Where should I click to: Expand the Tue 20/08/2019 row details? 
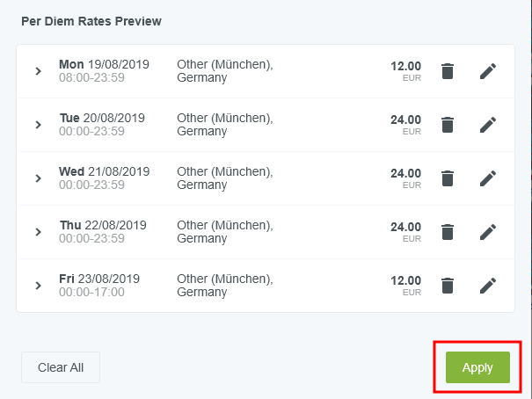click(x=38, y=125)
